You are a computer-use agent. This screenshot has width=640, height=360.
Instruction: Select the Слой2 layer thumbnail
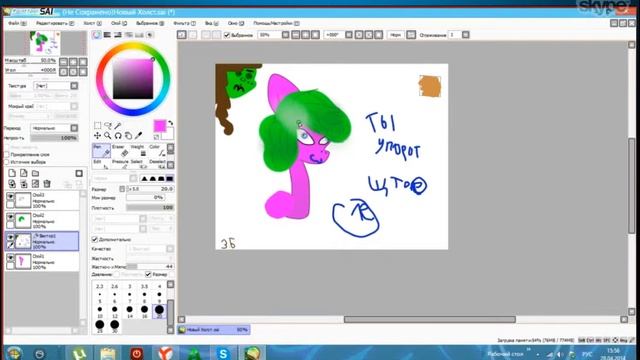[22, 221]
